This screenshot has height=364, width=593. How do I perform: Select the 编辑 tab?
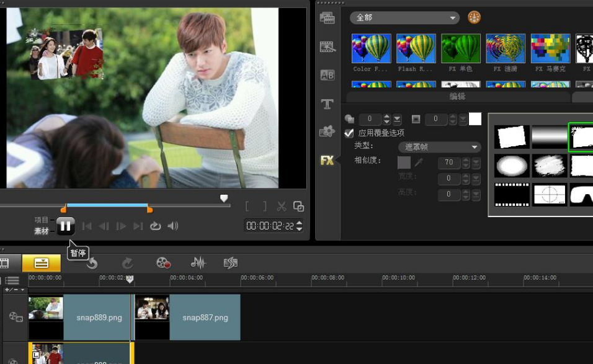pos(457,97)
